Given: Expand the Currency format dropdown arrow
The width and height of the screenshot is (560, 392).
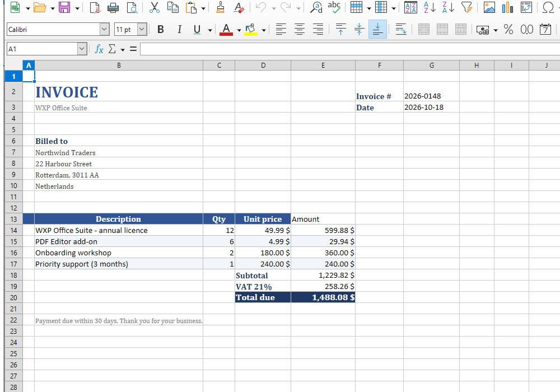Looking at the screenshot, I should [x=496, y=30].
